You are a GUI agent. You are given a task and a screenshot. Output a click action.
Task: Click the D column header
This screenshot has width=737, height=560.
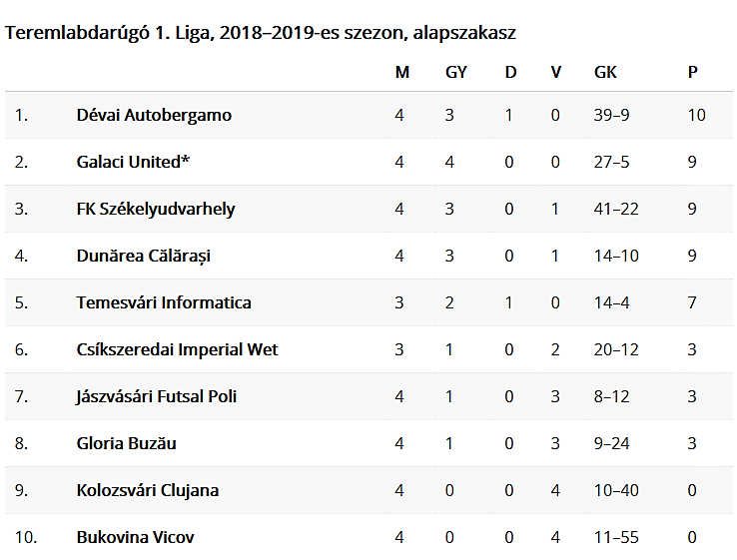click(510, 72)
